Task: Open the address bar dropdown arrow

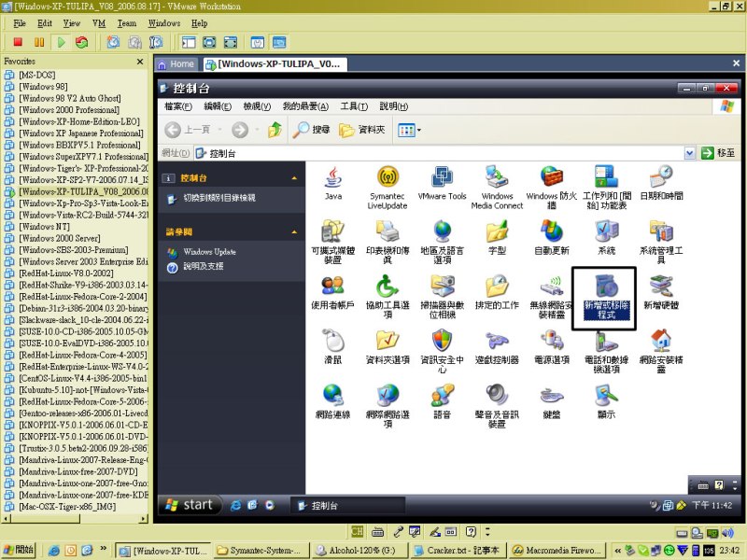Action: (x=689, y=153)
